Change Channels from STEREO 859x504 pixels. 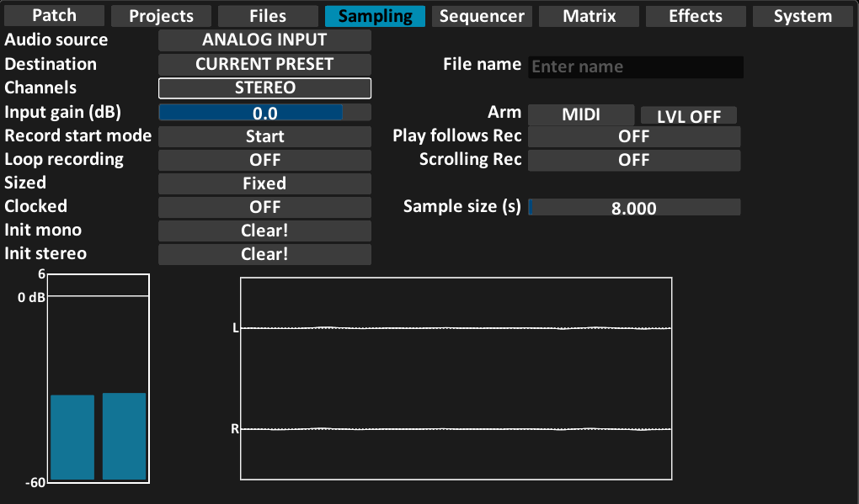pos(264,88)
